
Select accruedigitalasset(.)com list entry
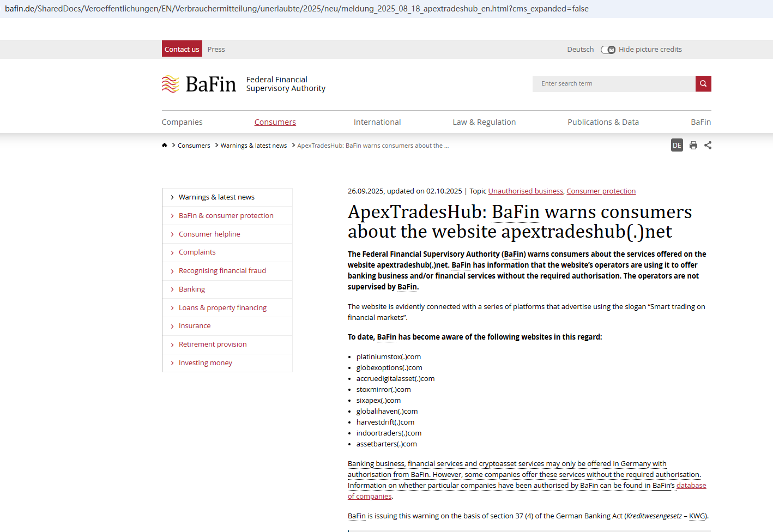(x=396, y=379)
